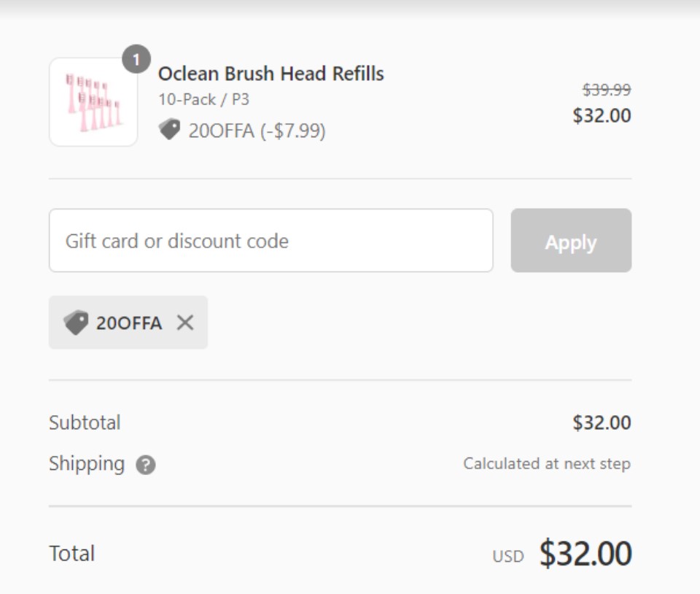This screenshot has height=594, width=700.
Task: Click the Subtotal $32.00 amount
Action: pos(602,423)
